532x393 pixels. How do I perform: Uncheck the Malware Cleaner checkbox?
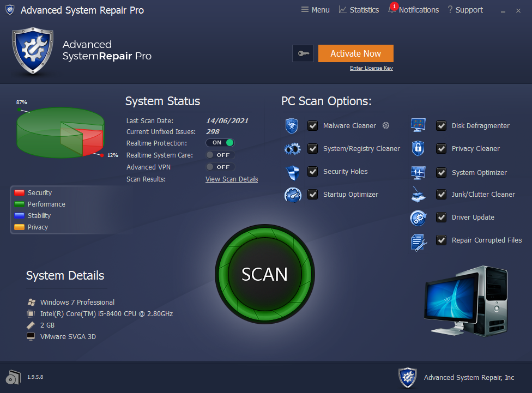tap(312, 126)
